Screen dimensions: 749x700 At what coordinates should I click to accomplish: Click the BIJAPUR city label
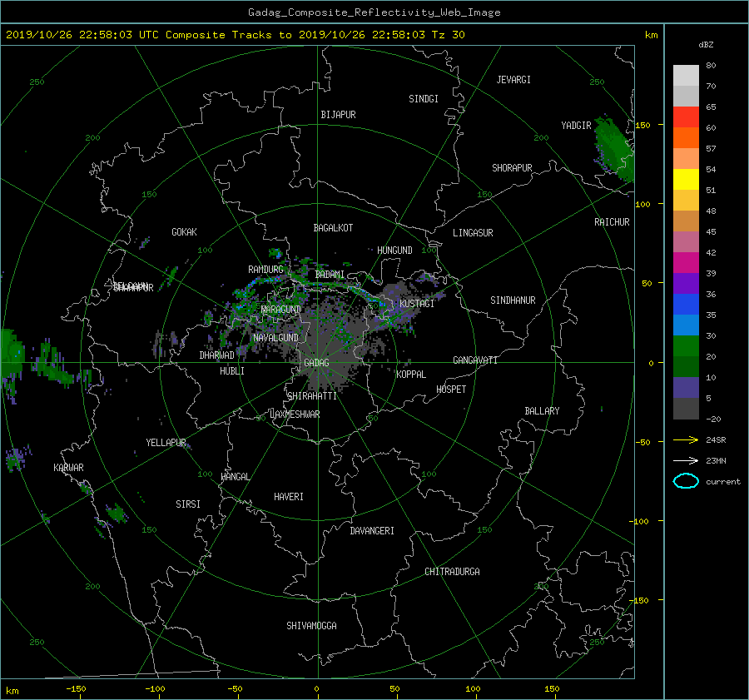(338, 115)
